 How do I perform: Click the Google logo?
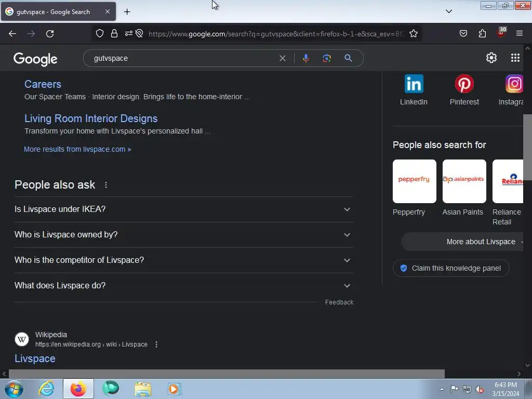[x=35, y=59]
